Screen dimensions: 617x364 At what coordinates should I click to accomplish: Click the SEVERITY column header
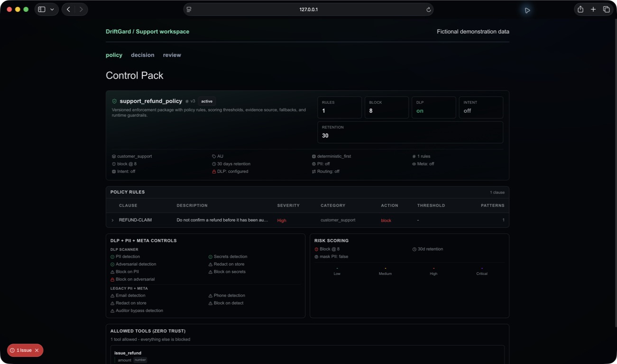[288, 206]
